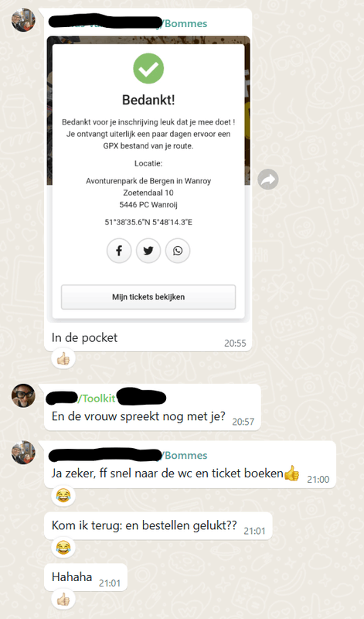
Task: Click the Facebook share icon
Action: coord(119,251)
